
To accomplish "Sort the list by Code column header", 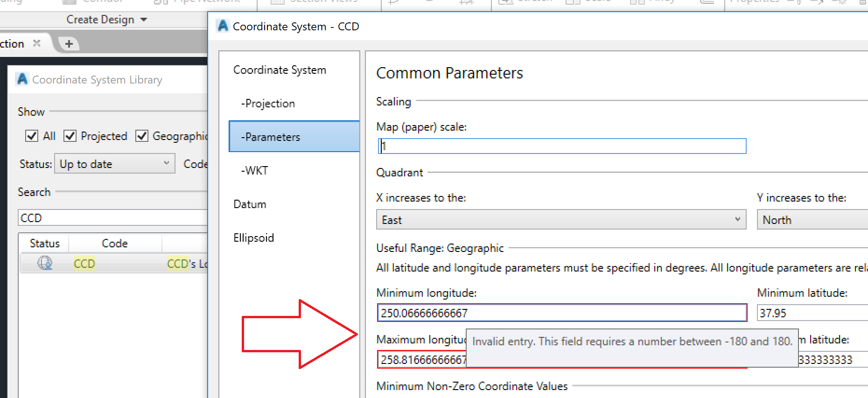I will pos(114,244).
